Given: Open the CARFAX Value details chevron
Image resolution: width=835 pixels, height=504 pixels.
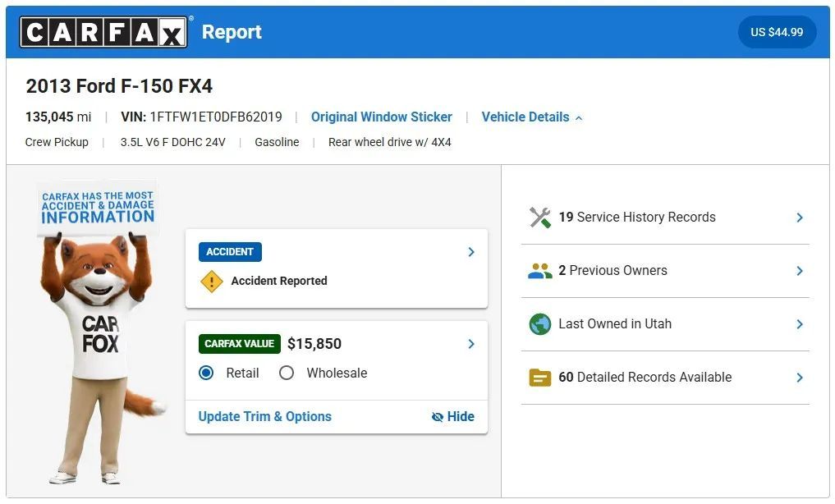Looking at the screenshot, I should (471, 344).
